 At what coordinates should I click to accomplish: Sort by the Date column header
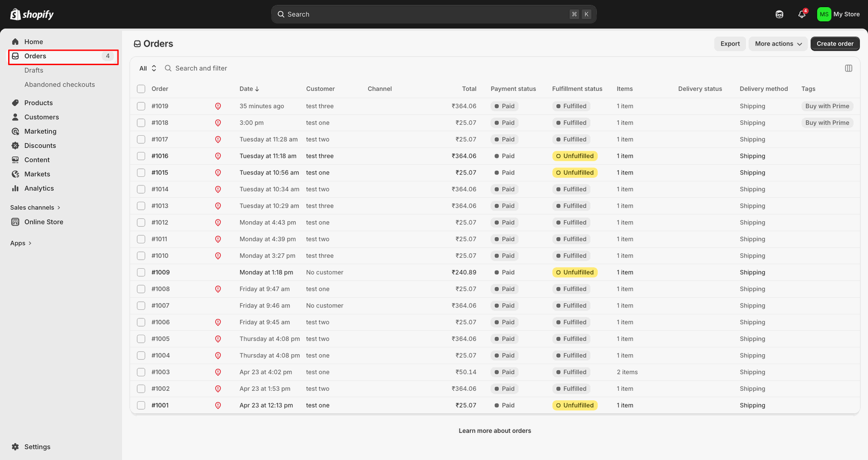[x=249, y=89]
